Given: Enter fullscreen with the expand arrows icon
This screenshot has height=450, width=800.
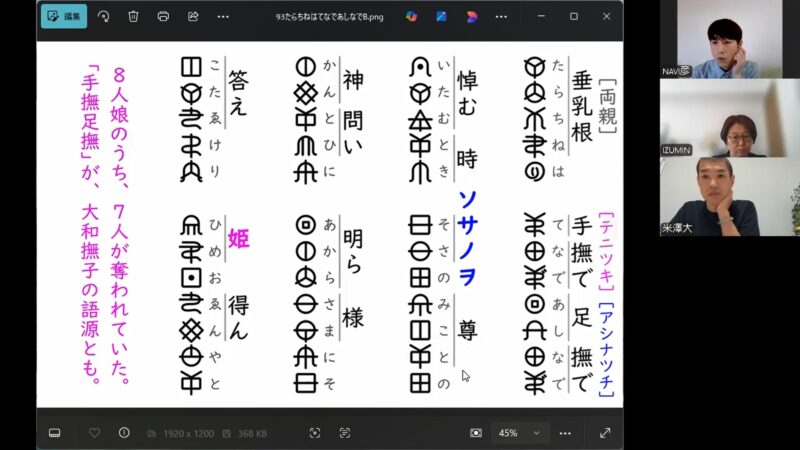Looking at the screenshot, I should click(x=605, y=433).
